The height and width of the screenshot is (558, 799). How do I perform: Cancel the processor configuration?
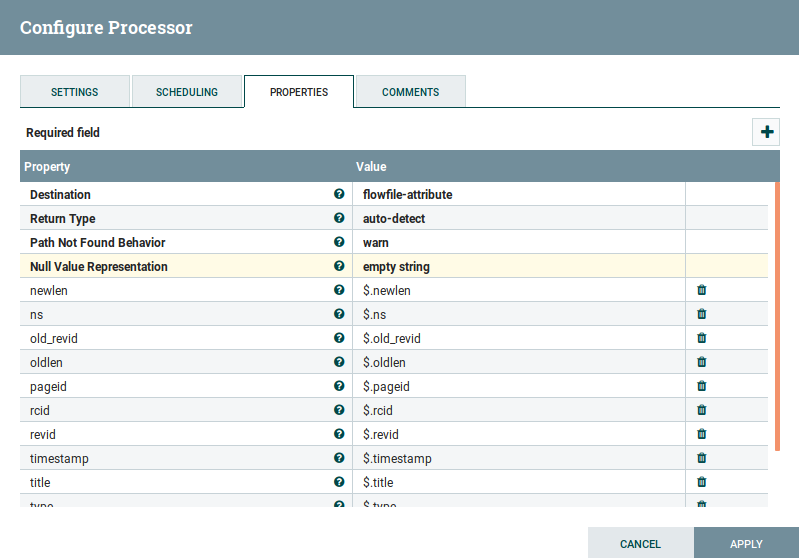(x=640, y=543)
